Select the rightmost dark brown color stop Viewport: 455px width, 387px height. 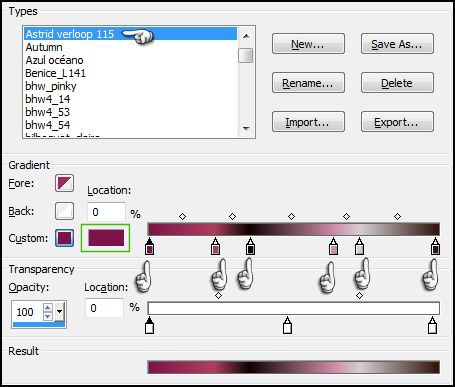point(435,246)
